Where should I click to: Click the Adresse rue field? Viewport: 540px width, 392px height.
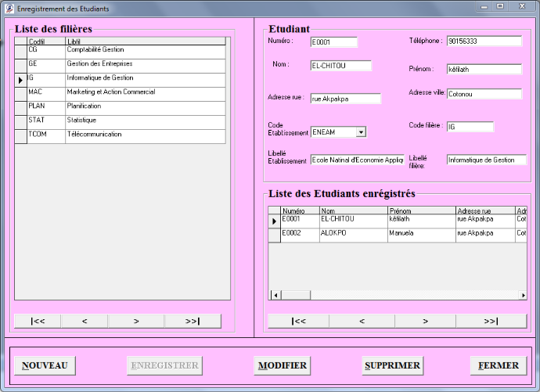coord(345,99)
